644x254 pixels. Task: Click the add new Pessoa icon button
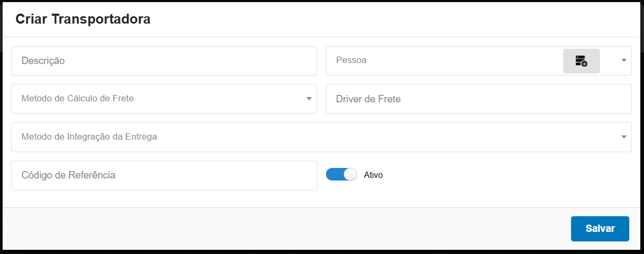pyautogui.click(x=581, y=61)
